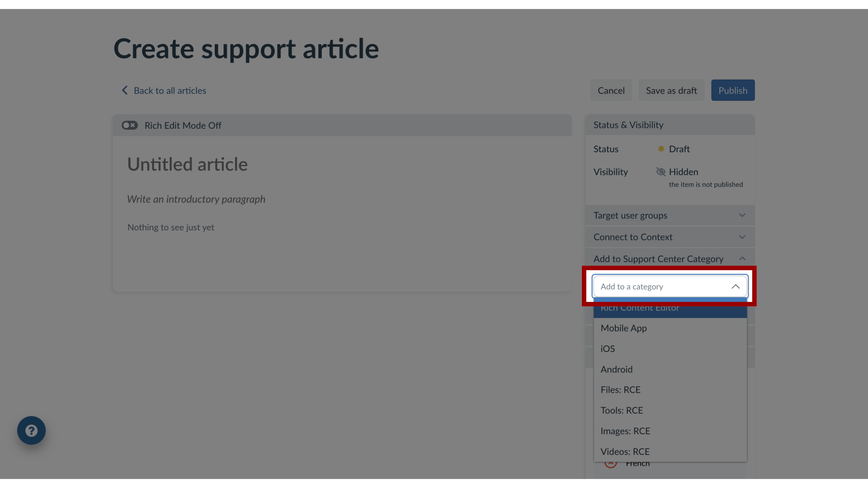868x488 pixels.
Task: Select Rich Content Editor category option
Action: pyautogui.click(x=670, y=307)
